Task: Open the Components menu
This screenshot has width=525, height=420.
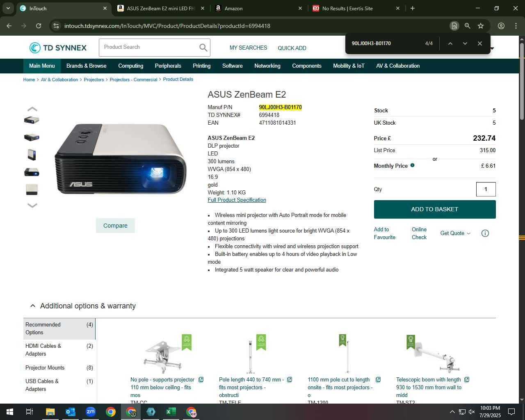Action: click(x=307, y=66)
